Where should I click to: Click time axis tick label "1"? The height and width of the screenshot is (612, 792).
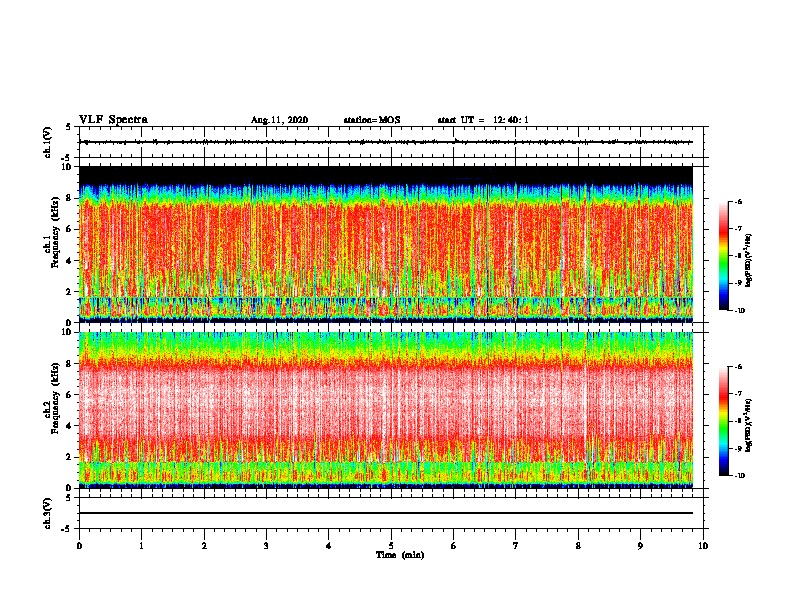(141, 546)
